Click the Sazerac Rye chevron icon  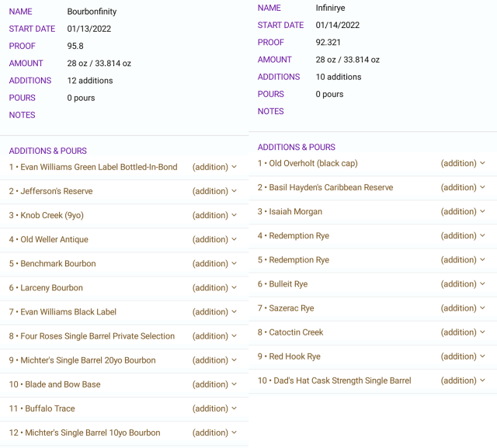coord(482,308)
